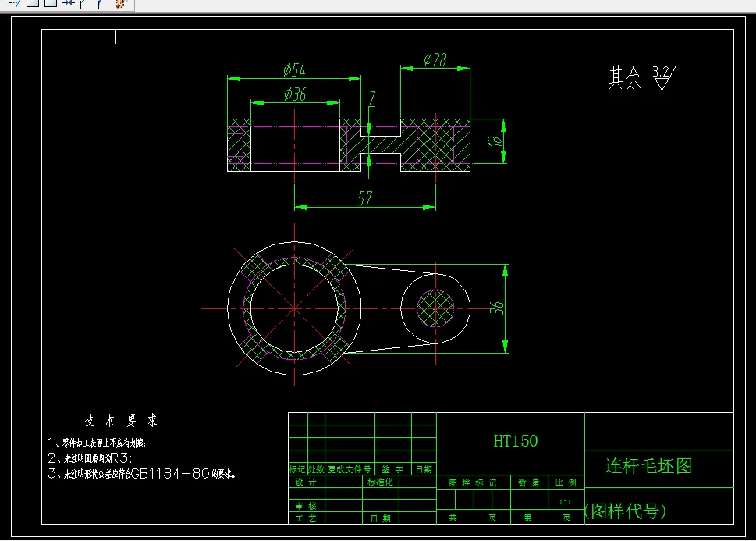The width and height of the screenshot is (756, 541).
Task: Select the 18 height dimension in section view
Action: click(x=495, y=141)
